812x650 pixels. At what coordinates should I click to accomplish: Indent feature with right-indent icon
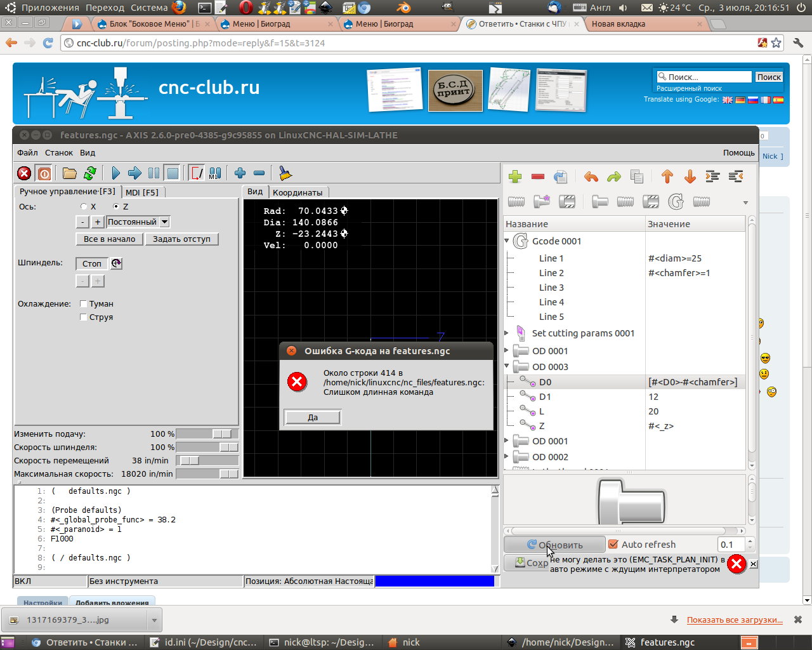(x=712, y=176)
